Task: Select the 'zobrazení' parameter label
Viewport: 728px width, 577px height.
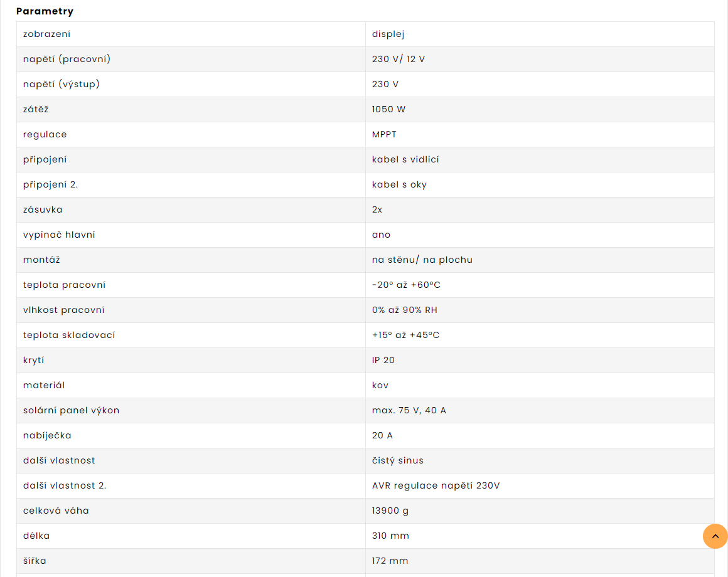Action: click(47, 34)
